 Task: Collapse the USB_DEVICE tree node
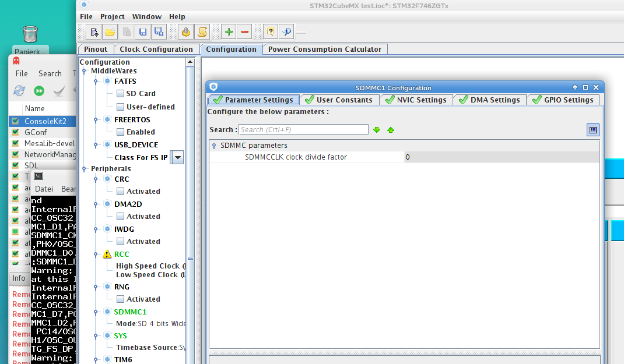(x=96, y=145)
